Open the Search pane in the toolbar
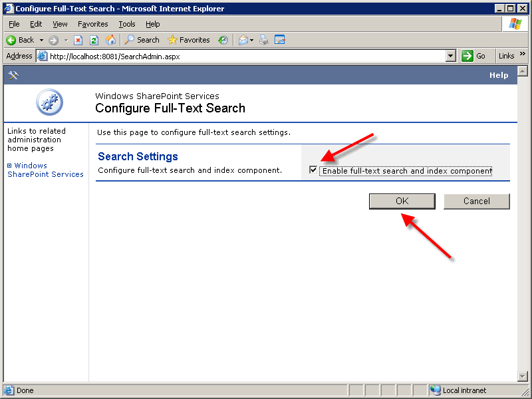Viewport: 532px width, 399px height. (142, 40)
